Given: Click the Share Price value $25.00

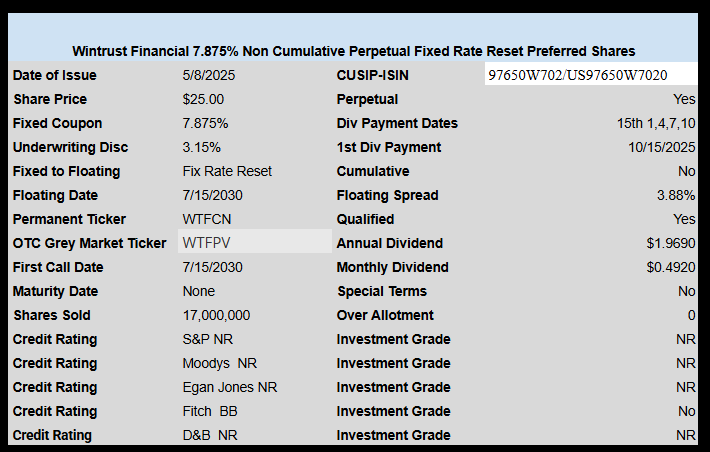Looking at the screenshot, I should tap(203, 99).
